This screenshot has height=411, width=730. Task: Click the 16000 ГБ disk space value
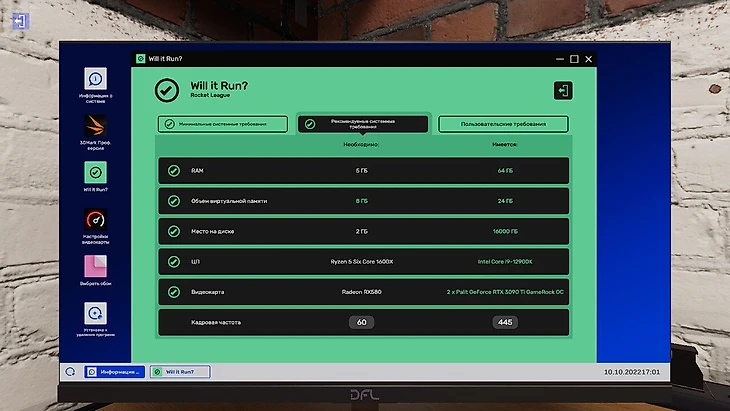[x=505, y=231]
